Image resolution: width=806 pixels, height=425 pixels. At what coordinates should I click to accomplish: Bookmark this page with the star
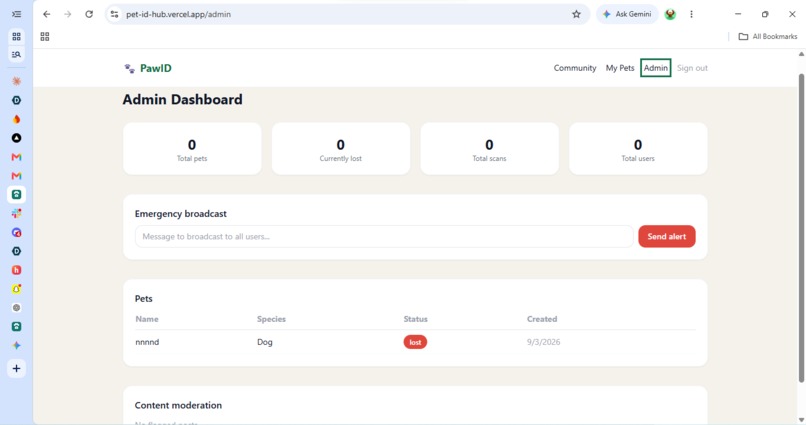[x=576, y=14]
